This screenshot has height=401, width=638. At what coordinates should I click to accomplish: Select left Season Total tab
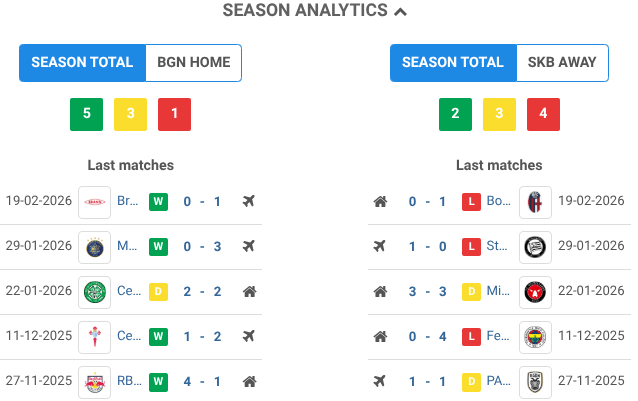82,62
